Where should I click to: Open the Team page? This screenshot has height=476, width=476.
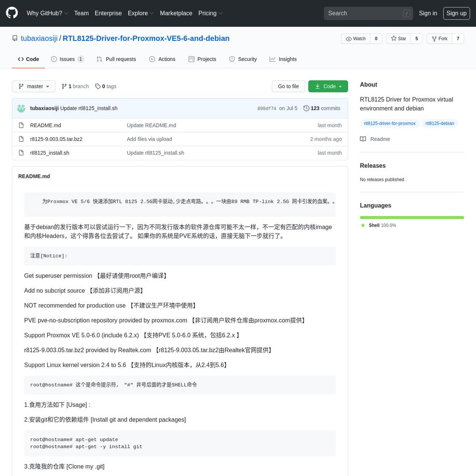pyautogui.click(x=81, y=13)
